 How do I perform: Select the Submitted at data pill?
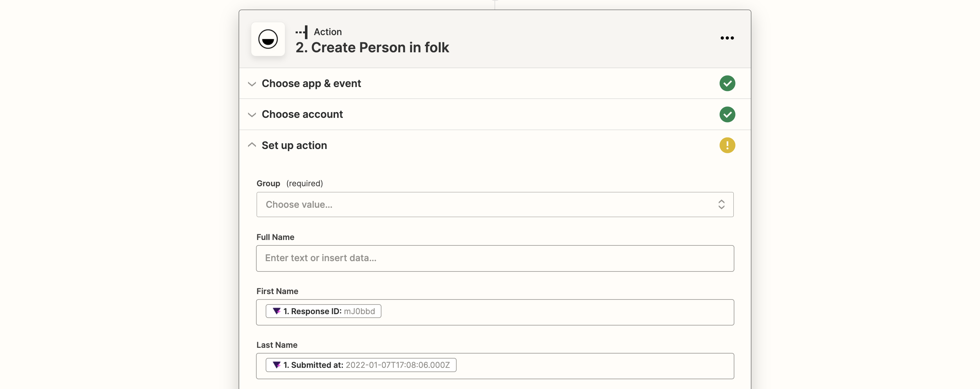pos(361,365)
